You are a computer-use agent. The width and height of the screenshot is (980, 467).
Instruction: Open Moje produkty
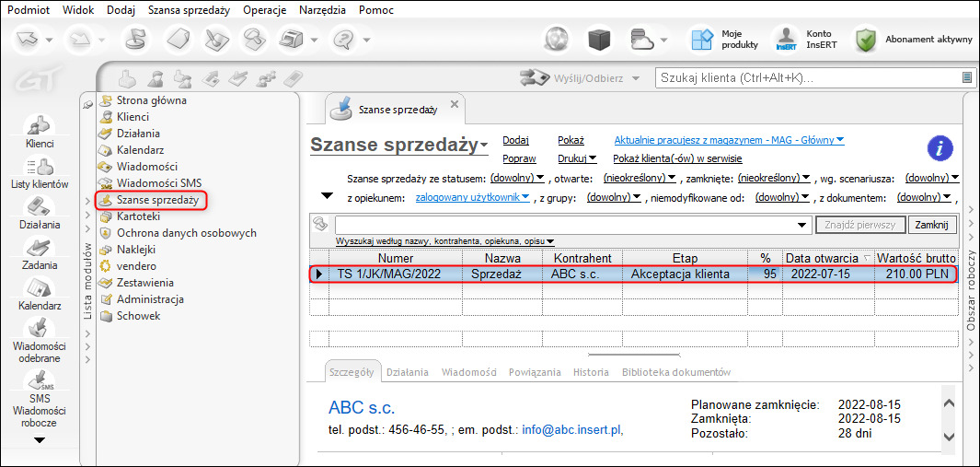tap(725, 40)
